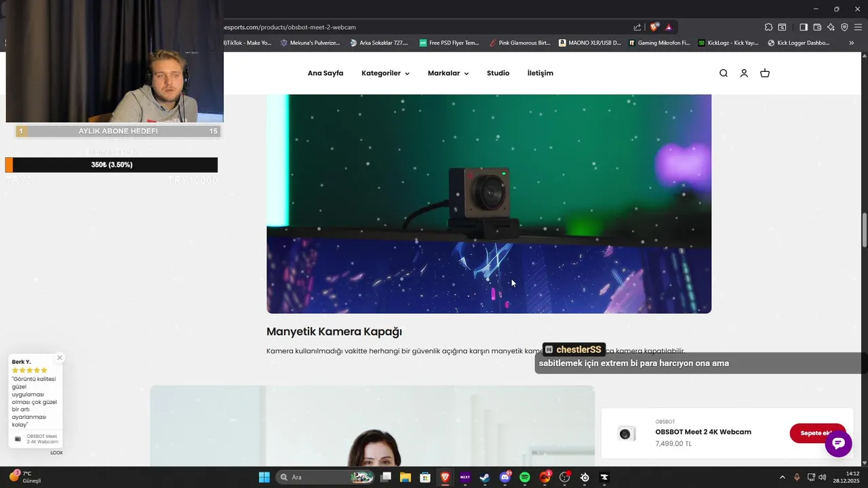Open the Gaming Mikrofon bookmark
The image size is (868, 488).
pyautogui.click(x=659, y=43)
